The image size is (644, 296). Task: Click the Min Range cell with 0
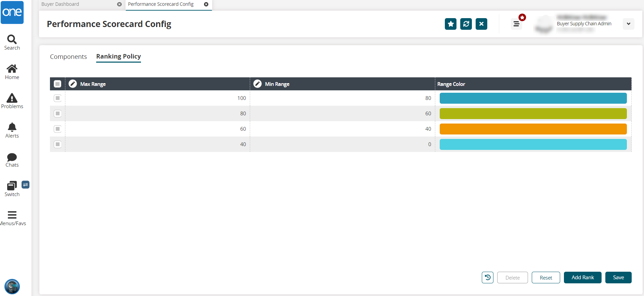pos(343,144)
